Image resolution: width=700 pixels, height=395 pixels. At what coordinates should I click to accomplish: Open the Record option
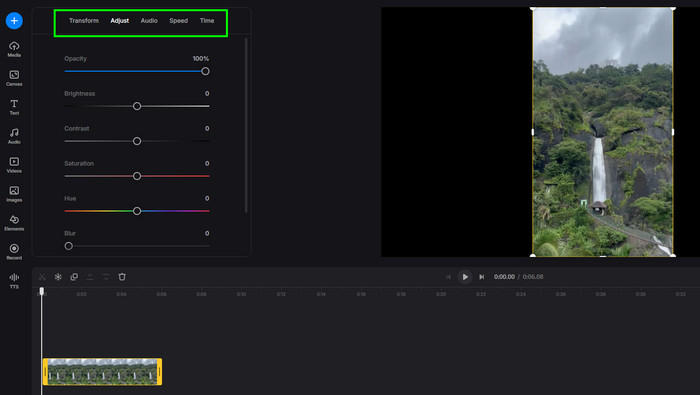pyautogui.click(x=14, y=252)
